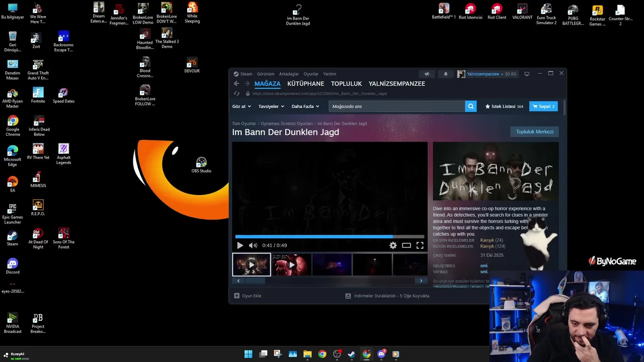Select the Fortnite desktop shortcut
Screen dimensions: 644x362
(x=38, y=95)
